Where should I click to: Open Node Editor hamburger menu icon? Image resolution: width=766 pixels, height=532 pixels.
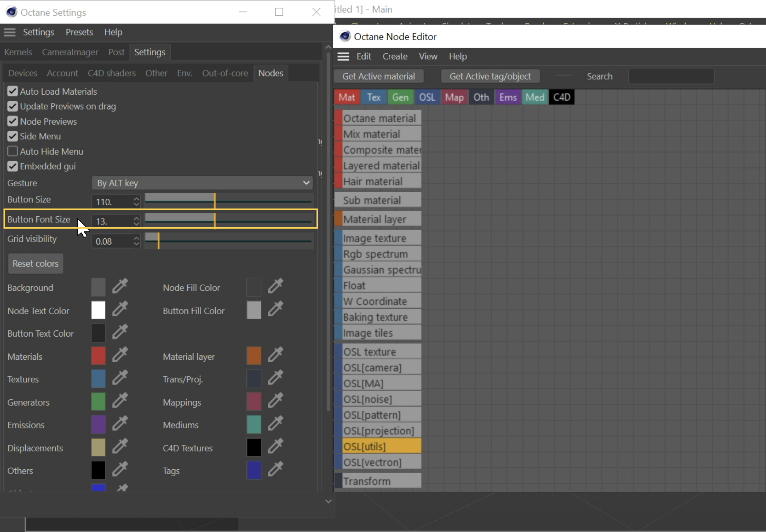343,56
